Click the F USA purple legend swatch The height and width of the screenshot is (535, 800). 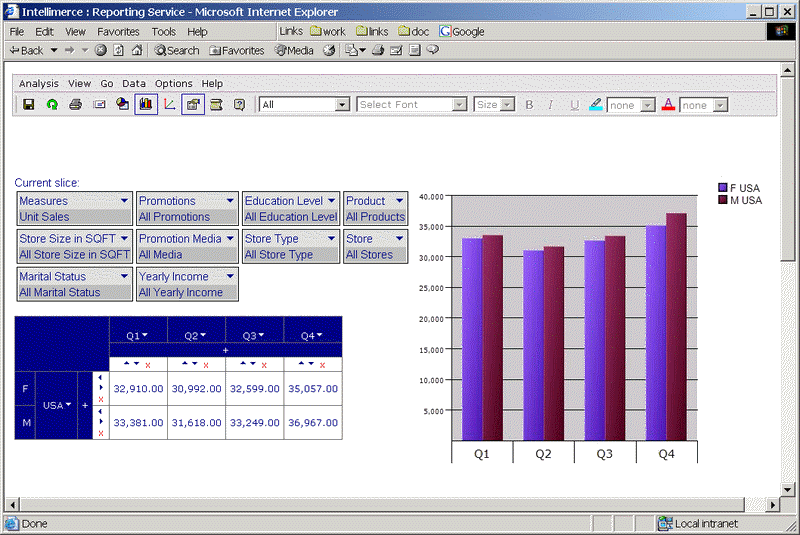722,188
